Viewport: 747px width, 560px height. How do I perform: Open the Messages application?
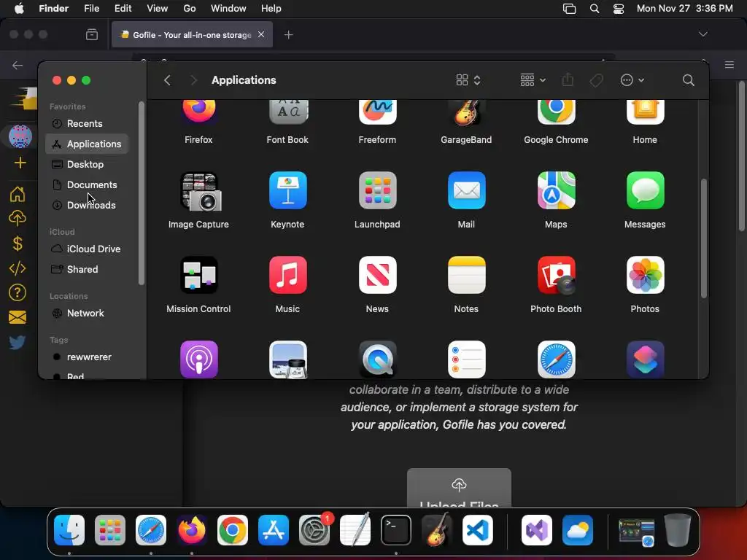[645, 190]
